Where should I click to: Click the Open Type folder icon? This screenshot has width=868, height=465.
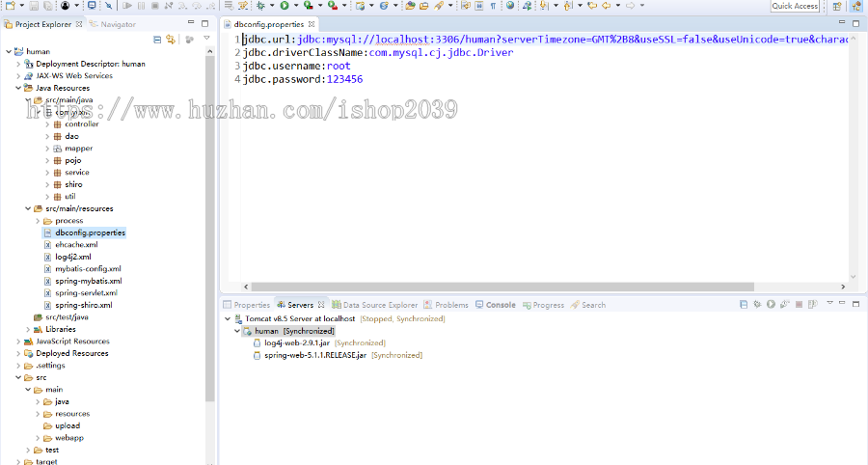[410, 6]
